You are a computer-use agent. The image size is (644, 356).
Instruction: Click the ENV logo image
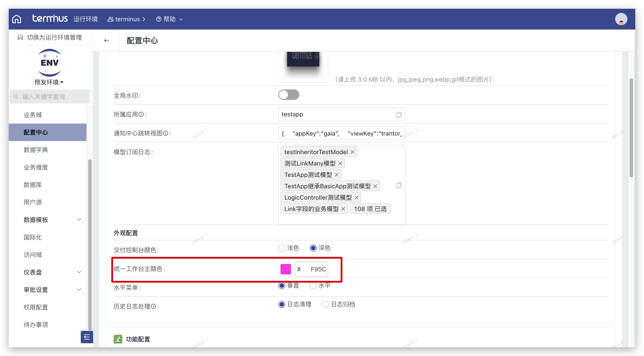pos(50,63)
